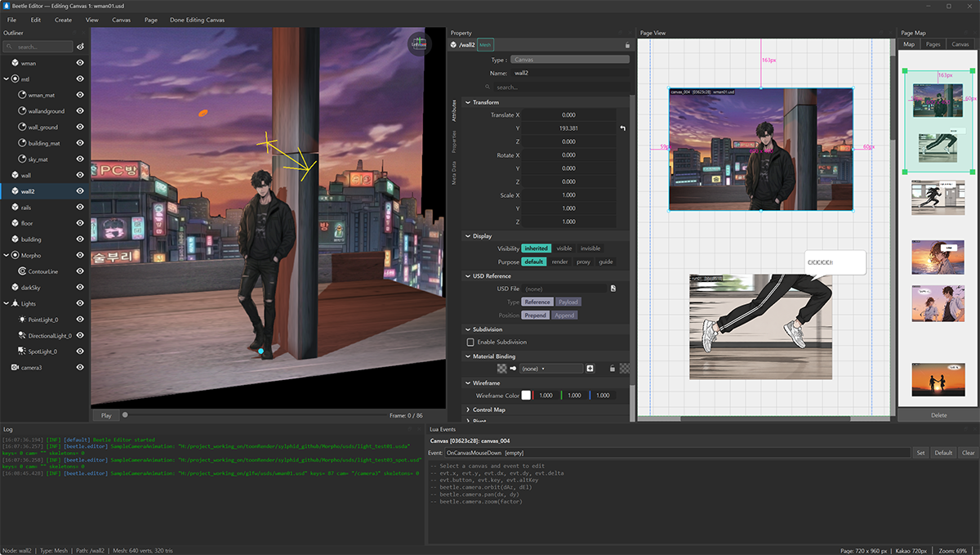Open the material binding (none) dropdown
This screenshot has width=980, height=555.
click(x=552, y=369)
